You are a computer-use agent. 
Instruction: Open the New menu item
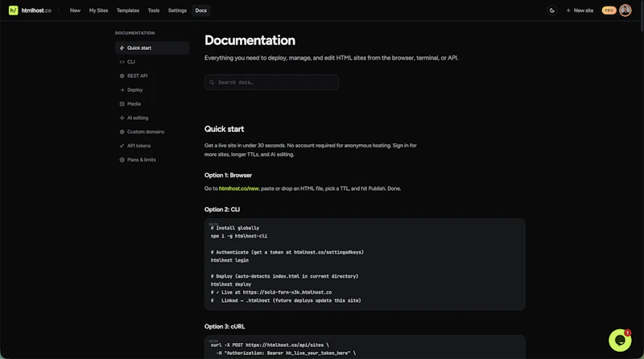coord(75,10)
